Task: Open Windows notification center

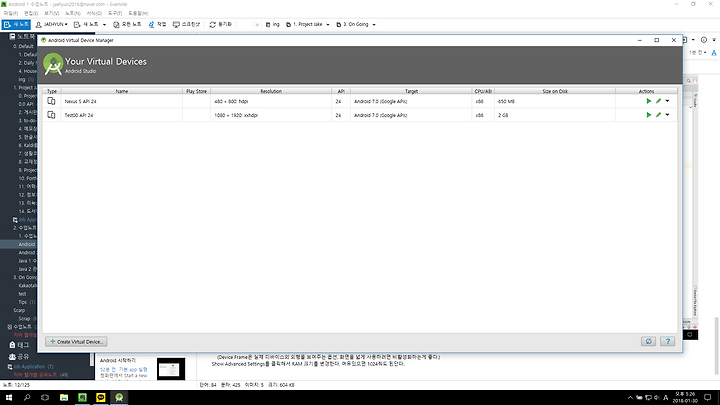Action: [x=708, y=397]
